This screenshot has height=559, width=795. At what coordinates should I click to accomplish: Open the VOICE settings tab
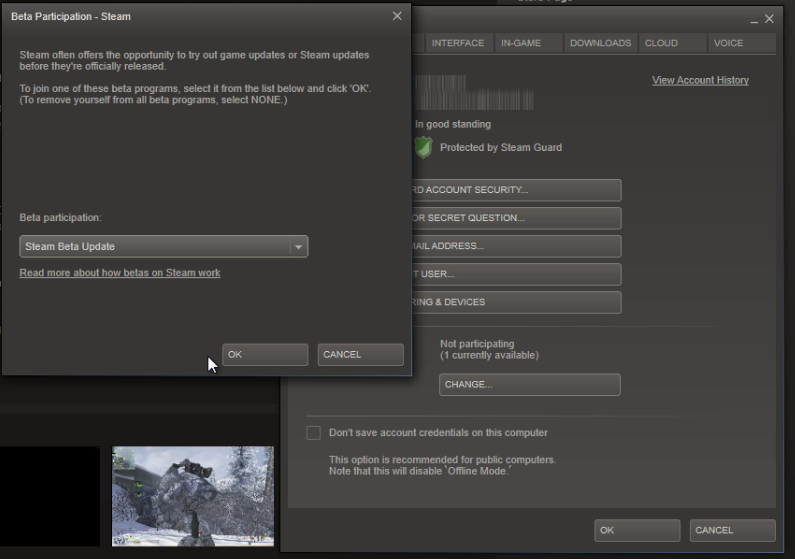tap(728, 43)
